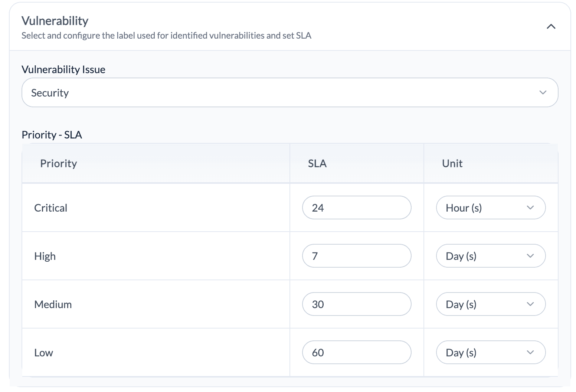576x392 pixels.
Task: Click the Low priority SLA field
Action: pos(356,352)
